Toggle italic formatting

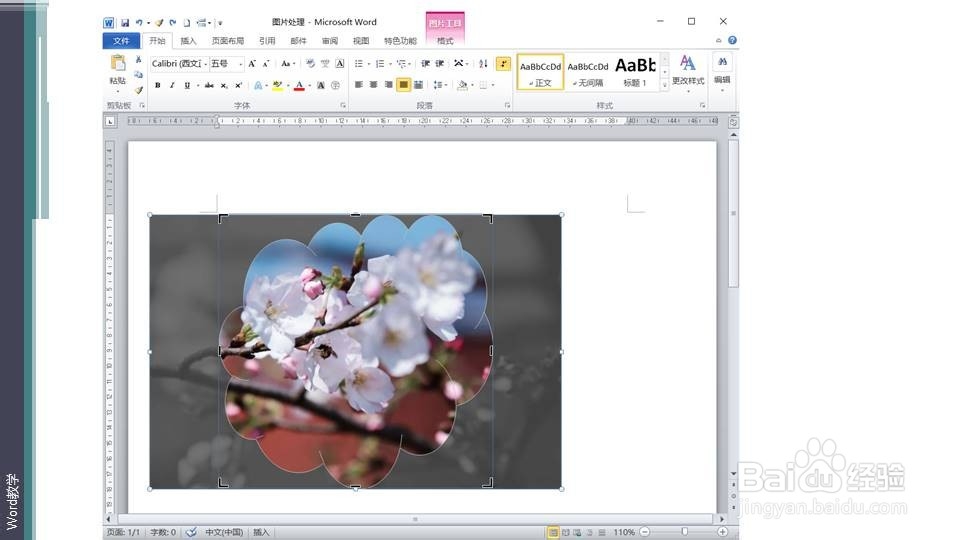pyautogui.click(x=173, y=85)
